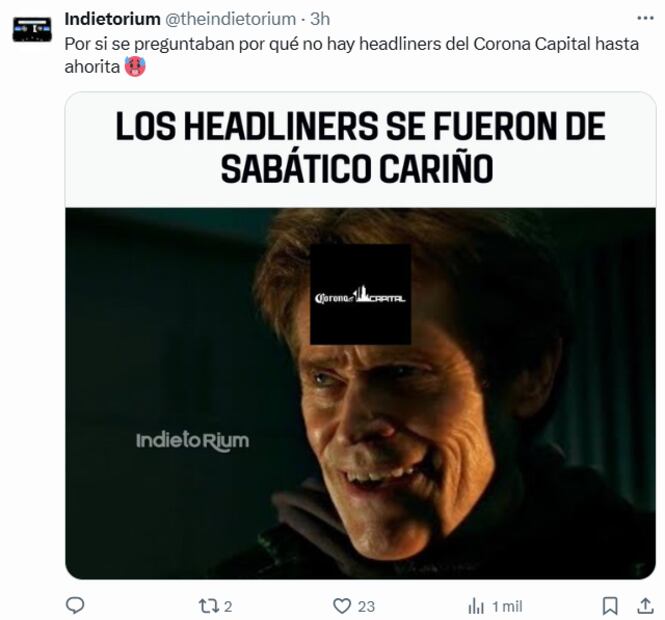The width and height of the screenshot is (665, 620).
Task: Open view analytics bar chart icon
Action: tap(476, 606)
